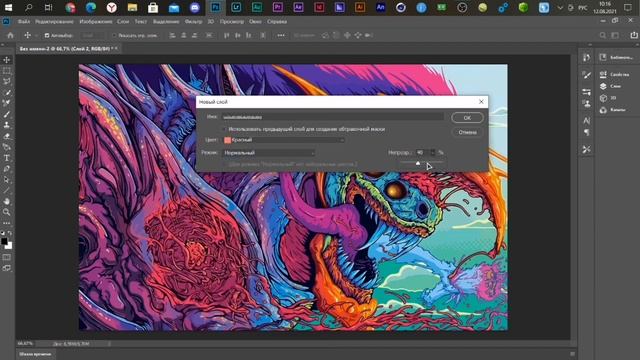Viewport: 640px width, 360px height.
Task: Open the Character panel icon (A)
Action: 587,121
